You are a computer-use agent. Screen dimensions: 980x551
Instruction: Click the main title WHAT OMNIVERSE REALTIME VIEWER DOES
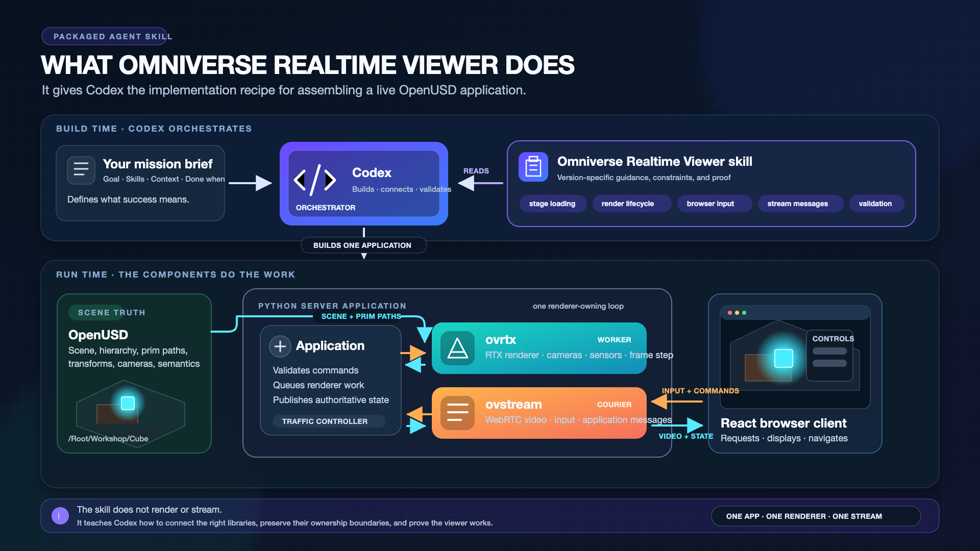(308, 65)
